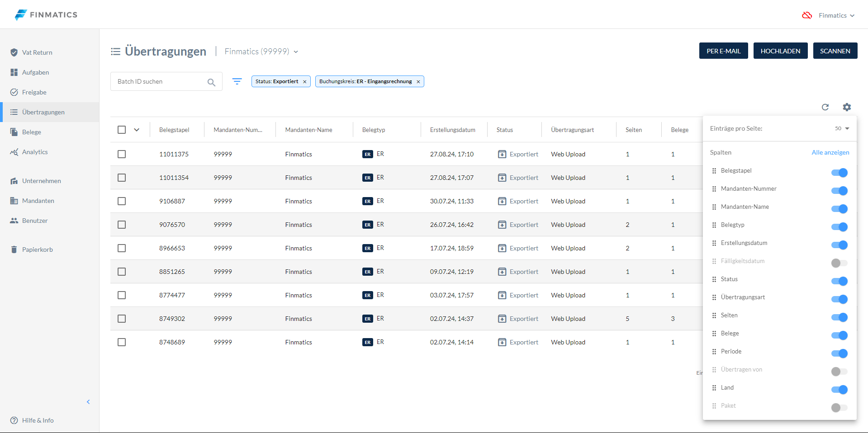Enable the Fälligkeitsdatum column switch
868x433 pixels.
[840, 263]
